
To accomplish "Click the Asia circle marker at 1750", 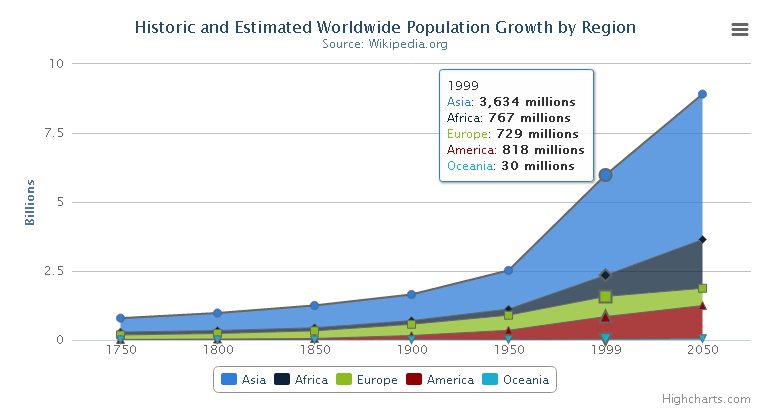I will click(x=120, y=318).
